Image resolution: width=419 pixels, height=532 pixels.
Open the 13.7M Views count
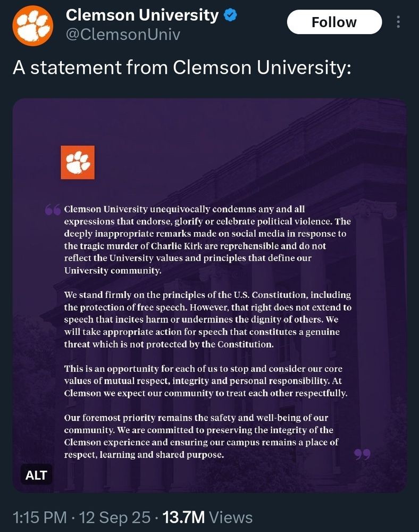click(207, 517)
